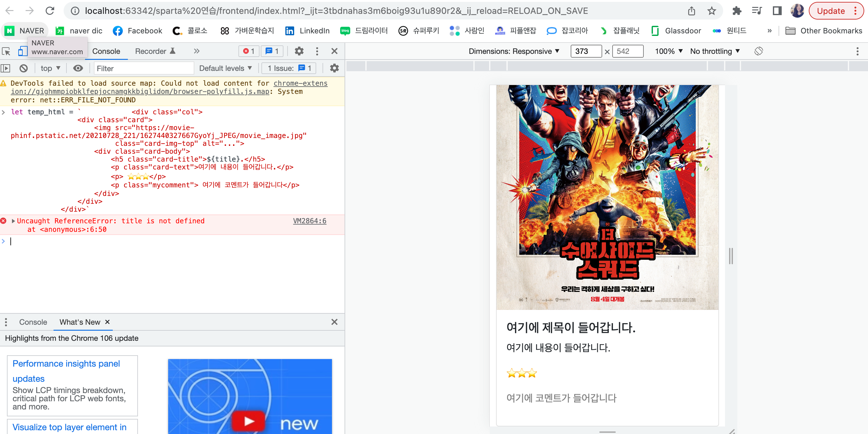Open the Chrome profile avatar
The width and height of the screenshot is (868, 434).
pos(797,11)
